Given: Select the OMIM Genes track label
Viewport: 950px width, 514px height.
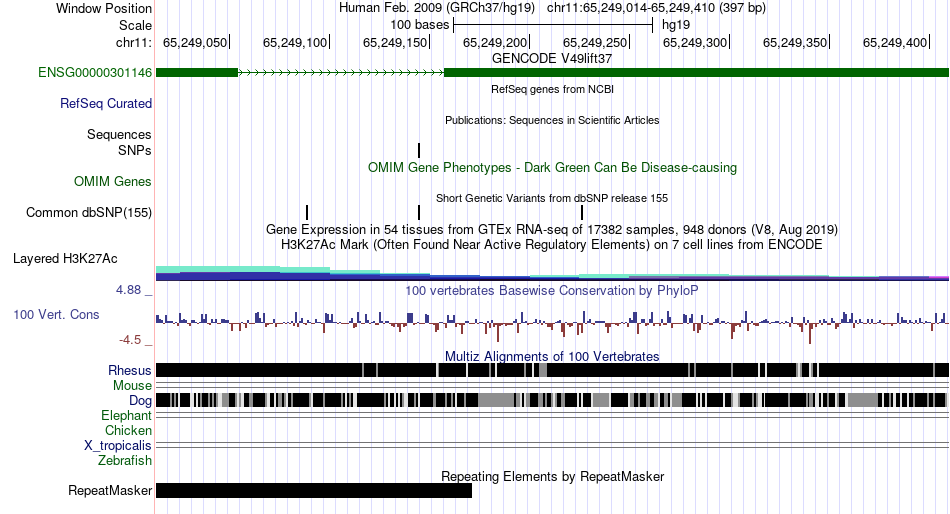Looking at the screenshot, I should [113, 181].
